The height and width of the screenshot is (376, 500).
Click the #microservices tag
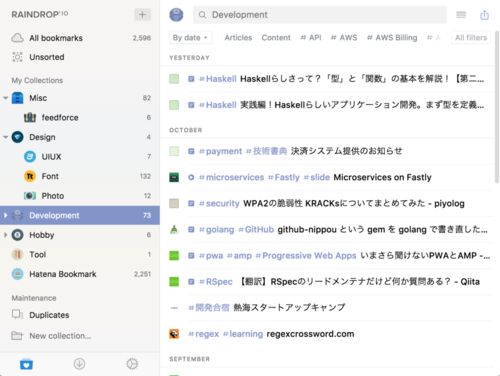[231, 177]
